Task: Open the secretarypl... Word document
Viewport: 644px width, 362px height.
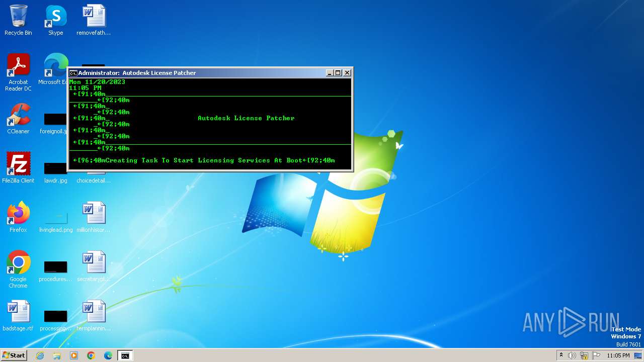Action: tap(94, 266)
